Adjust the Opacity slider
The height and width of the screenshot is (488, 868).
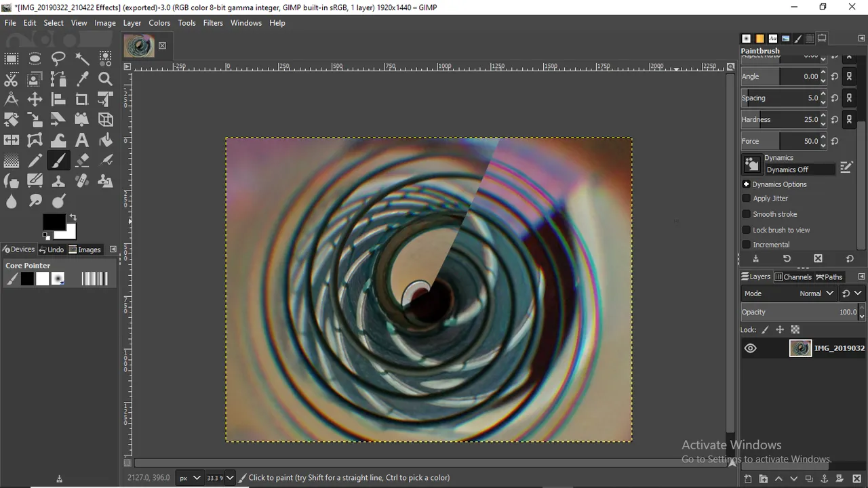[800, 312]
